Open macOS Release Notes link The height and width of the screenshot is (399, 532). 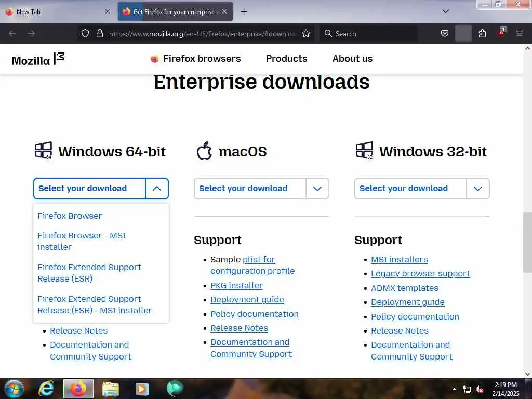[x=239, y=328]
